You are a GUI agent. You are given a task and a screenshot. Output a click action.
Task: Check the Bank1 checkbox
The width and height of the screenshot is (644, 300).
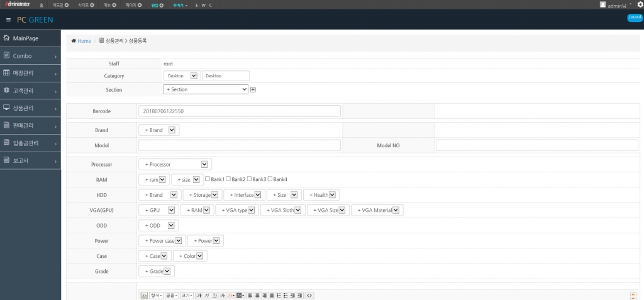point(208,179)
